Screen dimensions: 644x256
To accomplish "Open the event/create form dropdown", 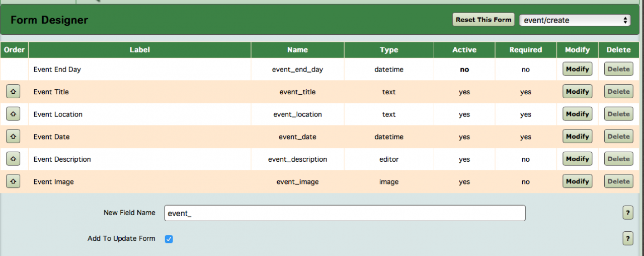I will (x=575, y=20).
